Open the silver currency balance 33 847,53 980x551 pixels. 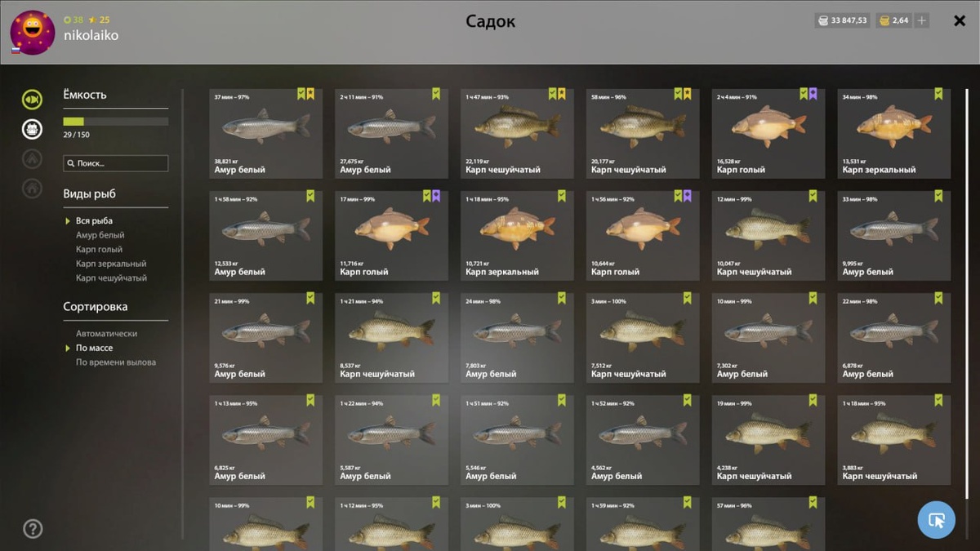pyautogui.click(x=842, y=20)
